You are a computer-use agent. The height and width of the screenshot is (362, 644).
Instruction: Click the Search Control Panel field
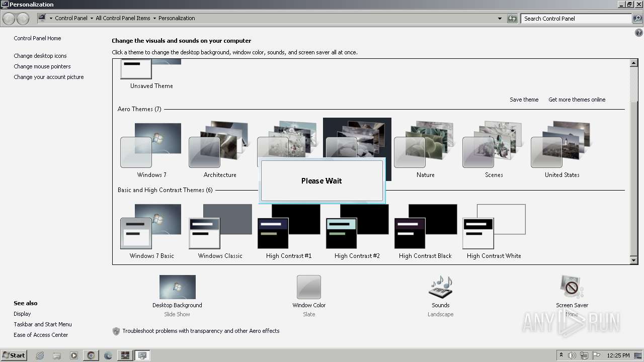[576, 19]
